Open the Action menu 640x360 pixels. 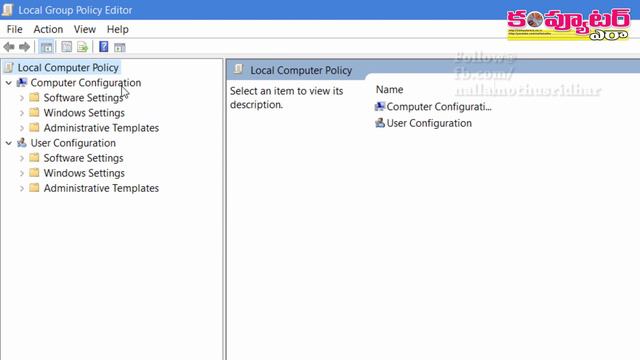click(48, 29)
